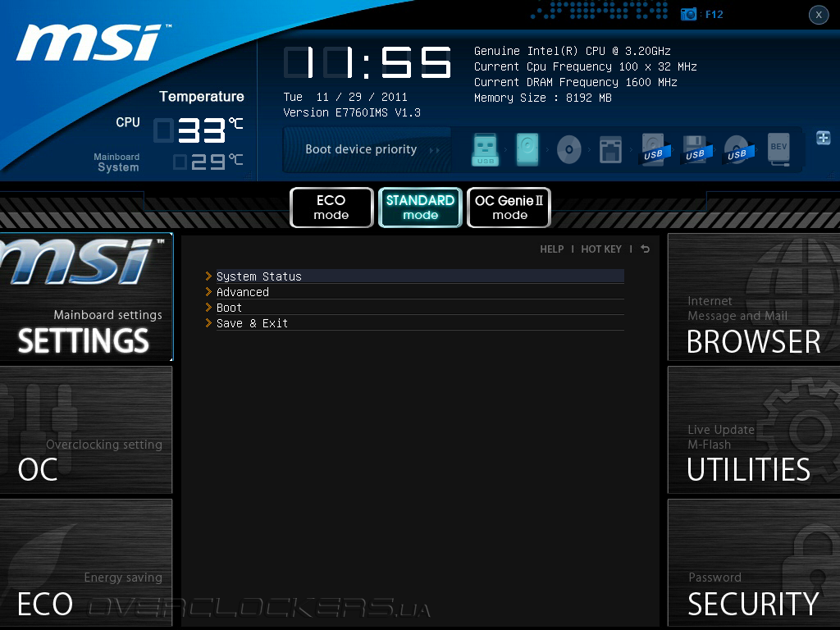The image size is (840, 630).
Task: Expand the System Status arrow
Action: (x=208, y=276)
